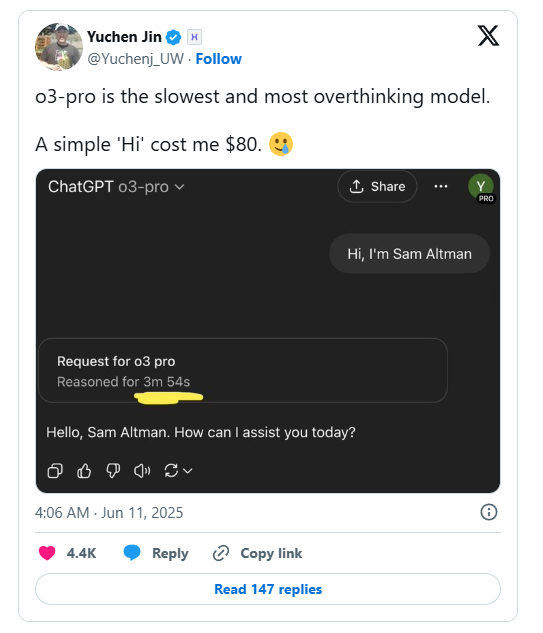This screenshot has height=633, width=543.
Task: Click the regenerate response icon
Action: click(171, 471)
